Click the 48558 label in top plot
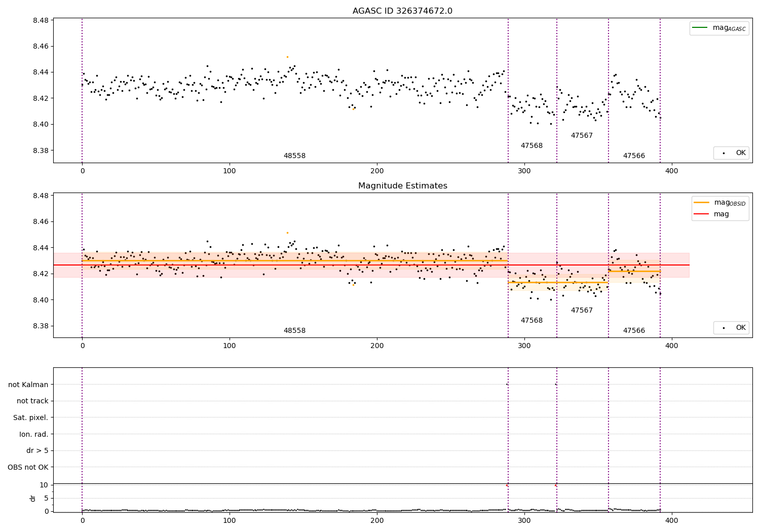This screenshot has height=532, width=760. click(x=294, y=156)
